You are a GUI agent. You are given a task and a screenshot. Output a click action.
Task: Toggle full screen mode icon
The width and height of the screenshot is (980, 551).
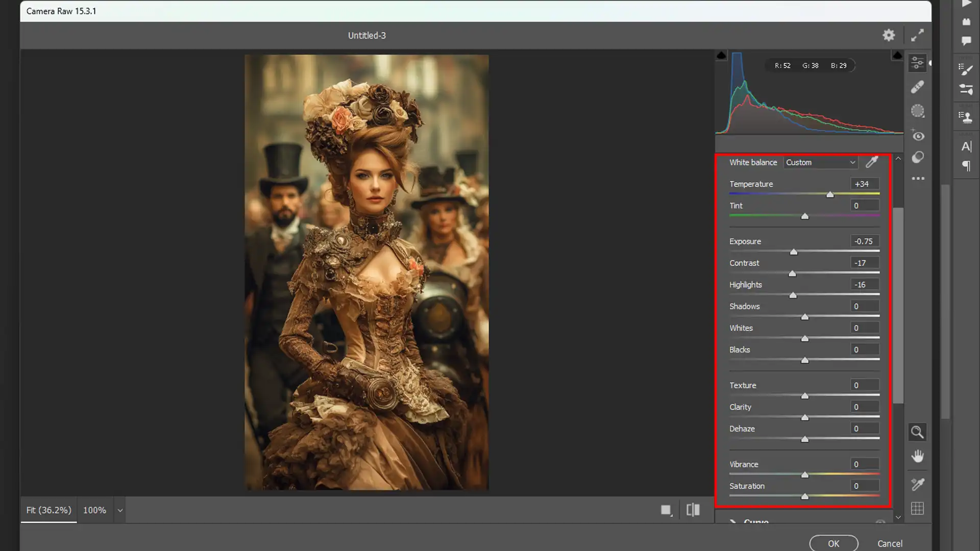(917, 35)
